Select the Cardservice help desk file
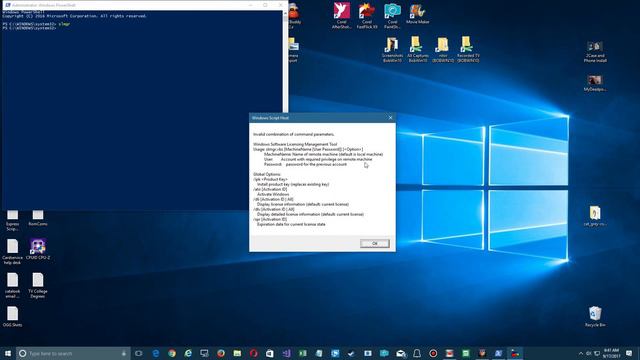 (x=12, y=251)
